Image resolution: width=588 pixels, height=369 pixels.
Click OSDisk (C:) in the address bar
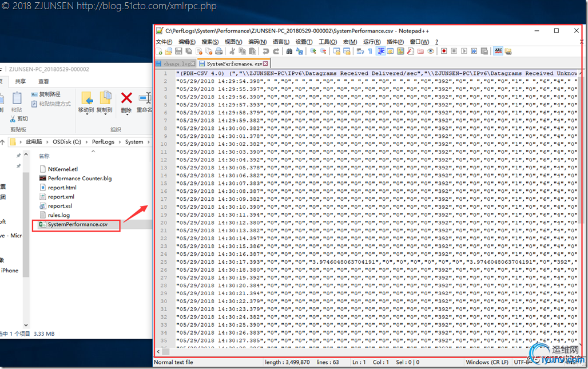click(67, 142)
